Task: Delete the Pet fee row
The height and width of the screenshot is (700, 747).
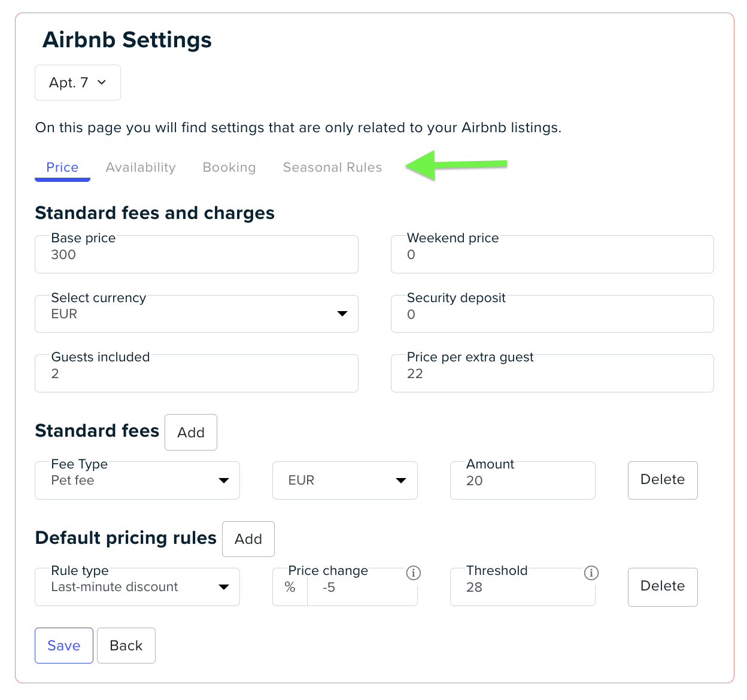Action: 663,480
